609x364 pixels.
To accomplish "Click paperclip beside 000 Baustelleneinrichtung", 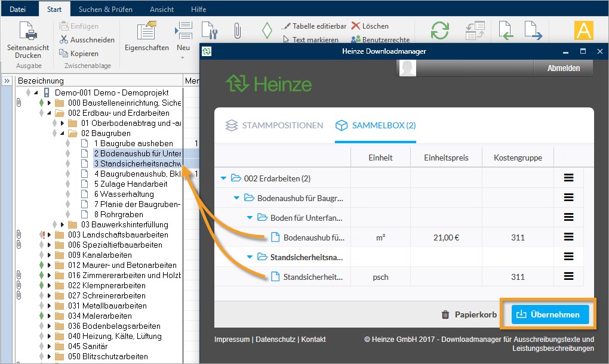I will [19, 103].
